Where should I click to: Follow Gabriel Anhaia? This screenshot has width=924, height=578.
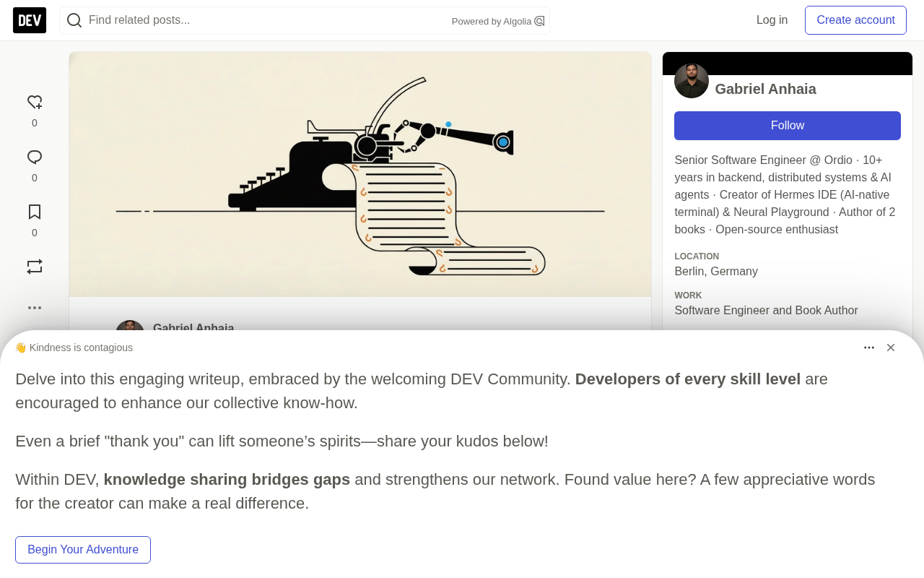(788, 126)
